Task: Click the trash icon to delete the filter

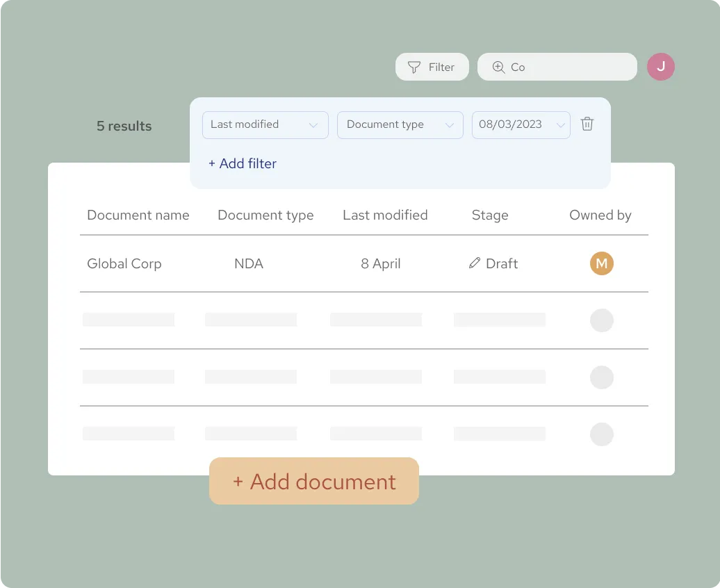Action: click(x=587, y=124)
